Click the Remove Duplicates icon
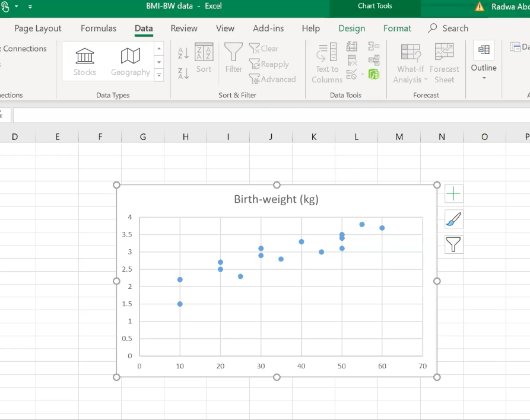530x420 pixels. point(352,61)
